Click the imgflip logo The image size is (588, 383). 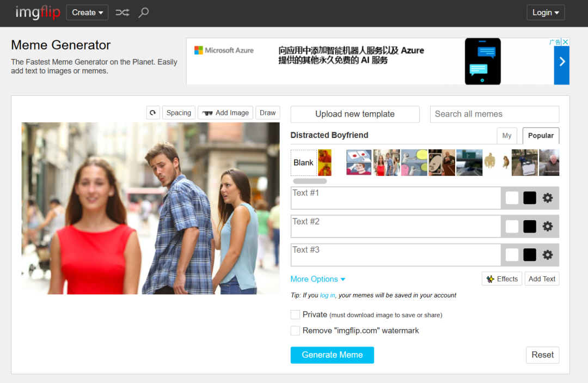click(38, 13)
